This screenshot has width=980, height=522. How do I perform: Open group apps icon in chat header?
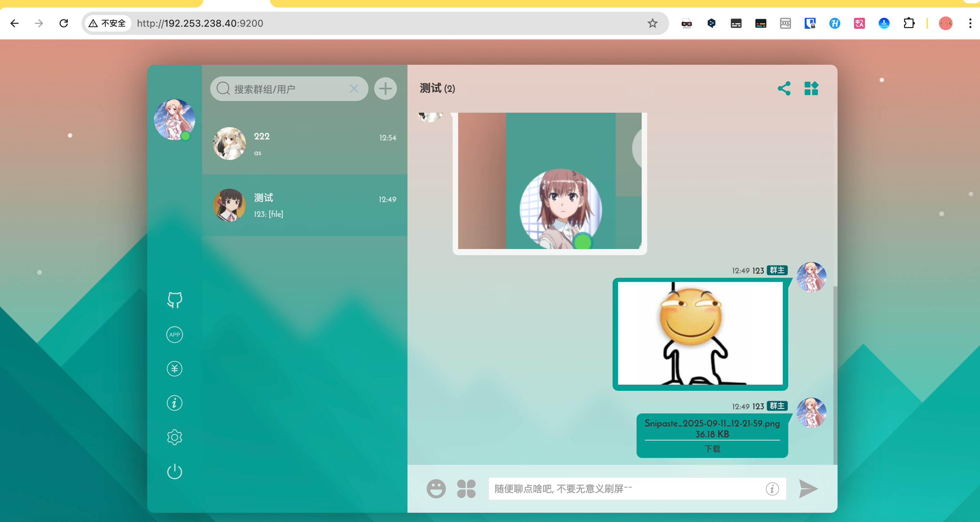tap(811, 89)
